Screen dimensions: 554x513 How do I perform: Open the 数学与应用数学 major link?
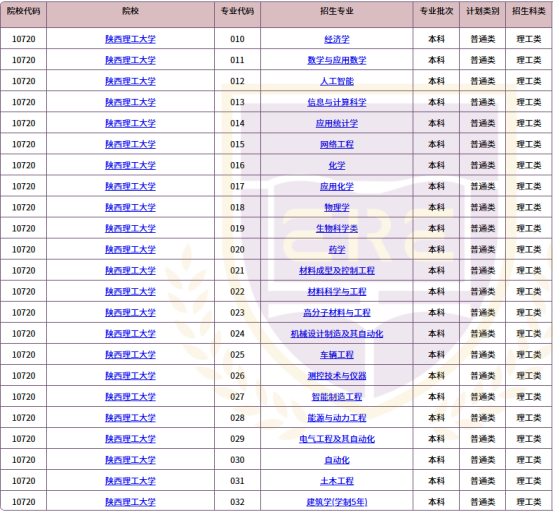pos(337,60)
